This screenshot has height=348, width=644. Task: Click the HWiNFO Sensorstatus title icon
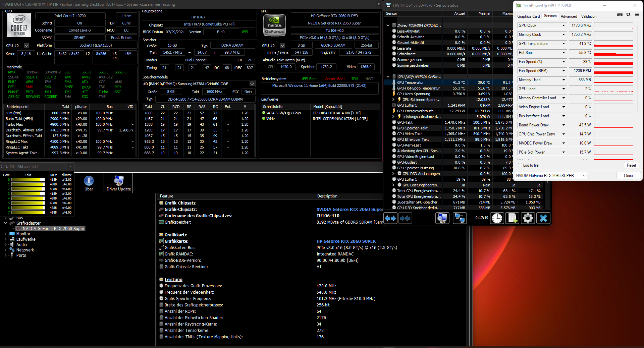(x=388, y=5)
